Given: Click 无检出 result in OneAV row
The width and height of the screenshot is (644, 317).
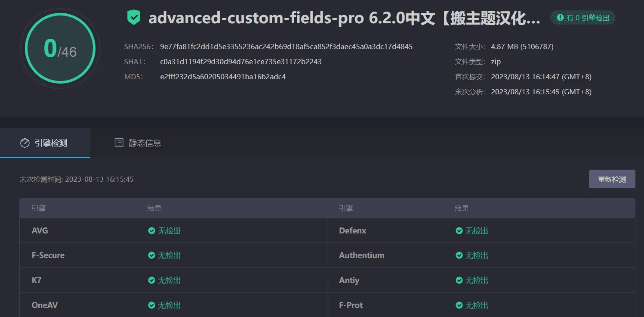Looking at the screenshot, I should click(169, 305).
